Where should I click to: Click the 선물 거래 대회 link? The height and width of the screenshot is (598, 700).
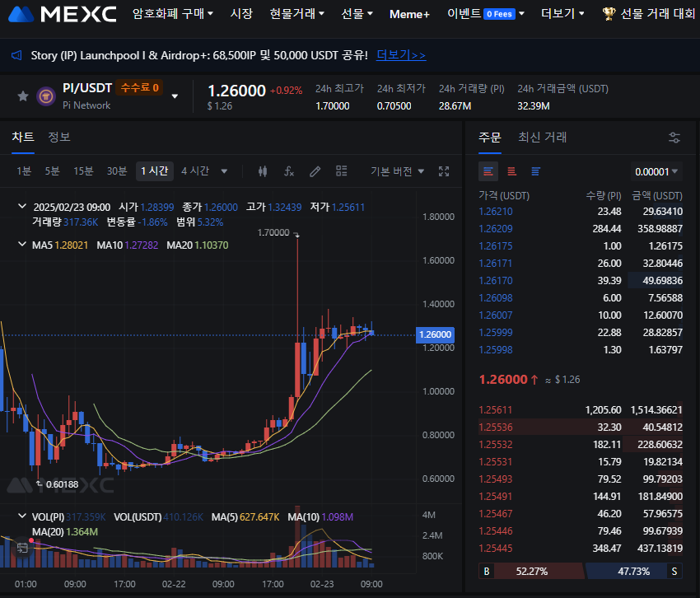(658, 14)
